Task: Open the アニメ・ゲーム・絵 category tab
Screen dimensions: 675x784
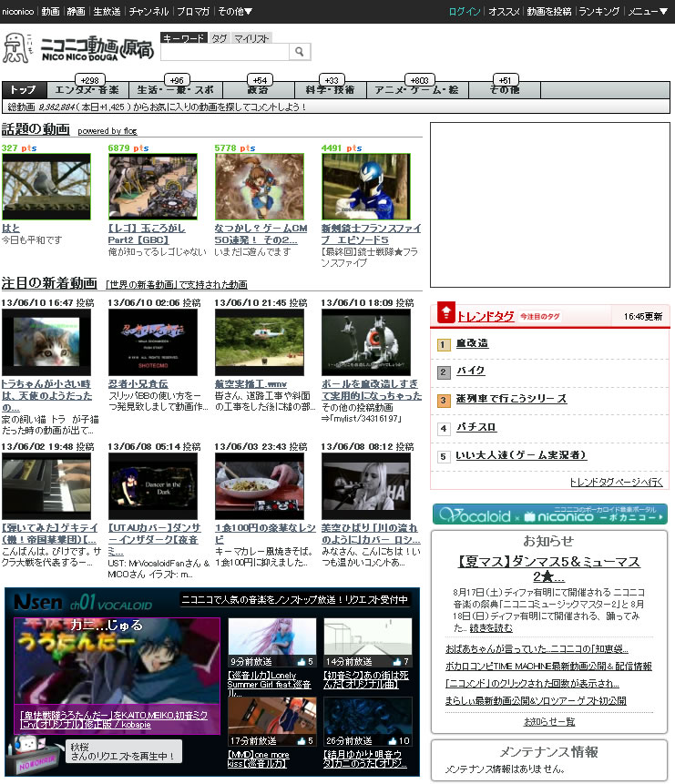Action: [417, 90]
